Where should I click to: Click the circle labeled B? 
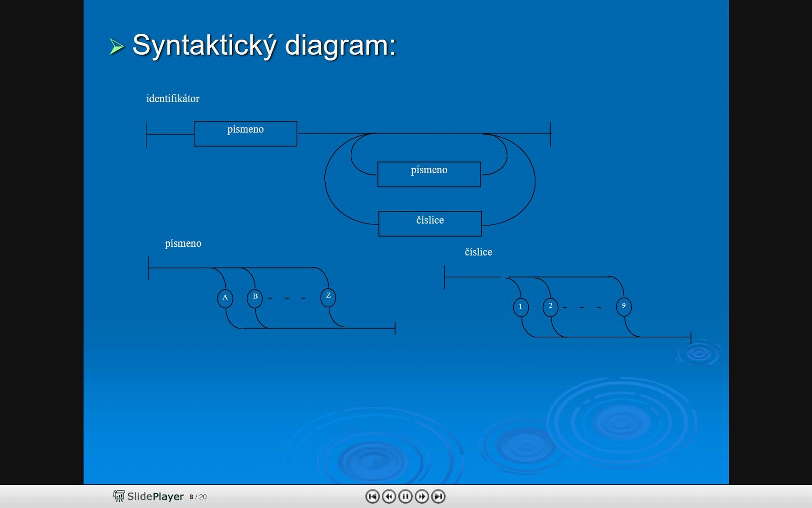[x=255, y=298]
